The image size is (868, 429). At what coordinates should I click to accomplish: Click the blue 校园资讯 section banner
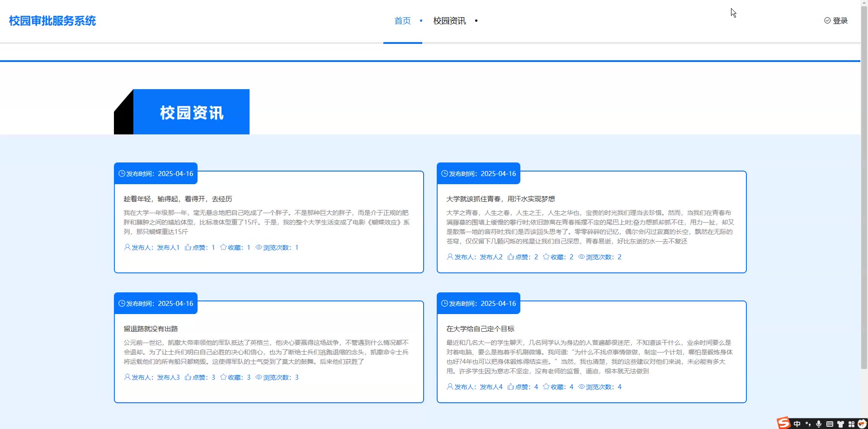click(191, 112)
